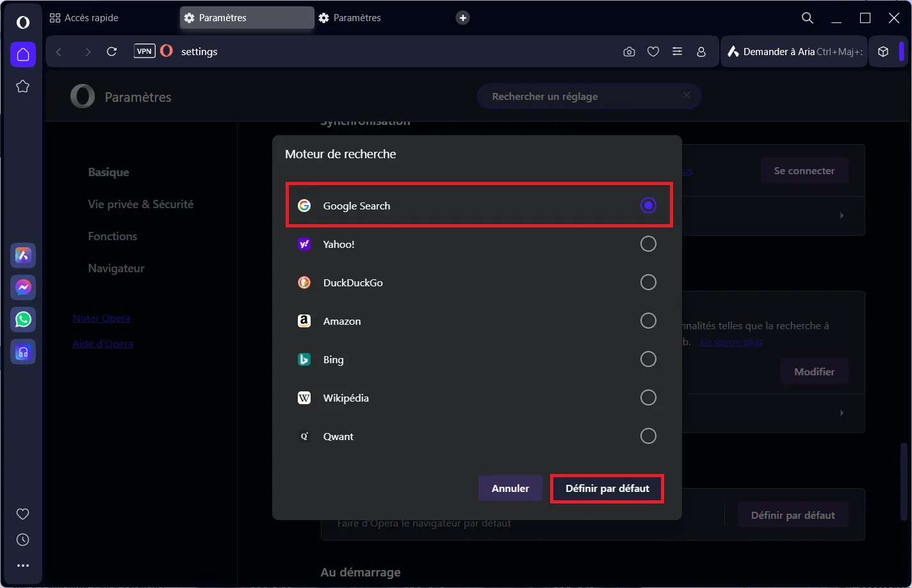Launch Aria AI from sidebar
Image resolution: width=912 pixels, height=588 pixels.
click(x=23, y=256)
